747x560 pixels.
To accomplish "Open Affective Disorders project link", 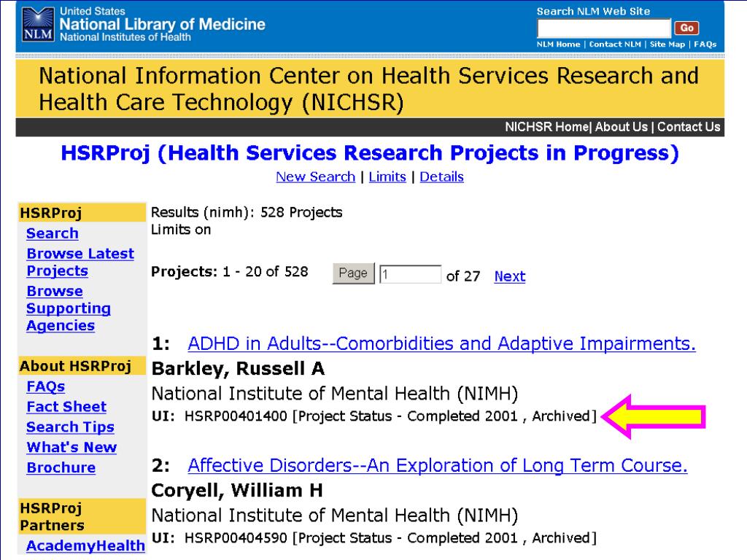I will coord(438,465).
